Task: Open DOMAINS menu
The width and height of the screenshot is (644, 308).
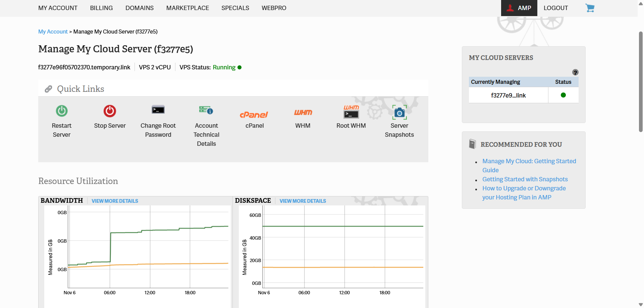Action: tap(140, 8)
